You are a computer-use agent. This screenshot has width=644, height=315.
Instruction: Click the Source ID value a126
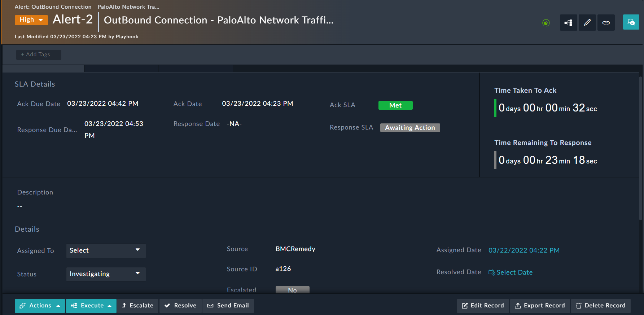point(283,269)
